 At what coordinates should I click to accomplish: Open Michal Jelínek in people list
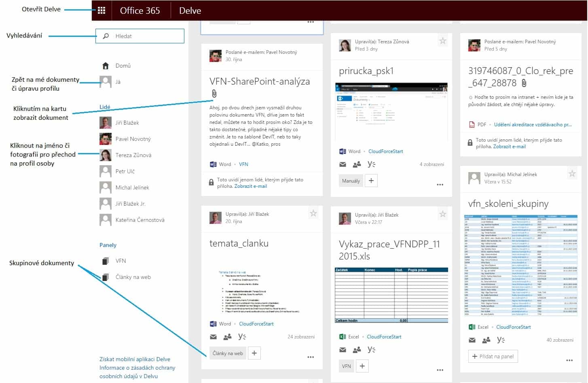[132, 187]
